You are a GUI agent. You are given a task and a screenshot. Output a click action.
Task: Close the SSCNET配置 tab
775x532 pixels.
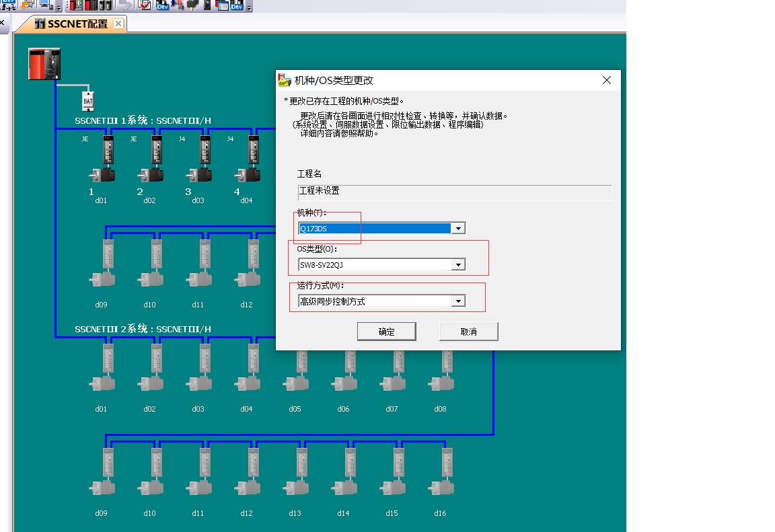click(x=118, y=24)
